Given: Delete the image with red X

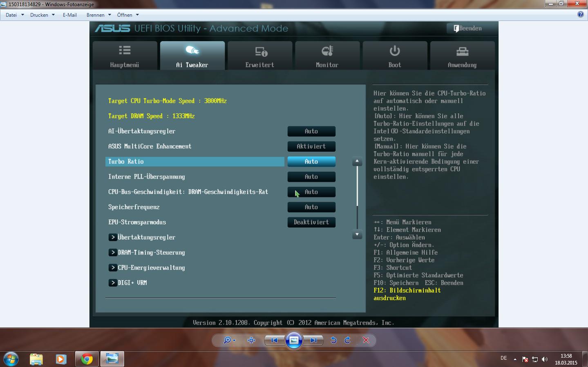Looking at the screenshot, I should click(366, 340).
